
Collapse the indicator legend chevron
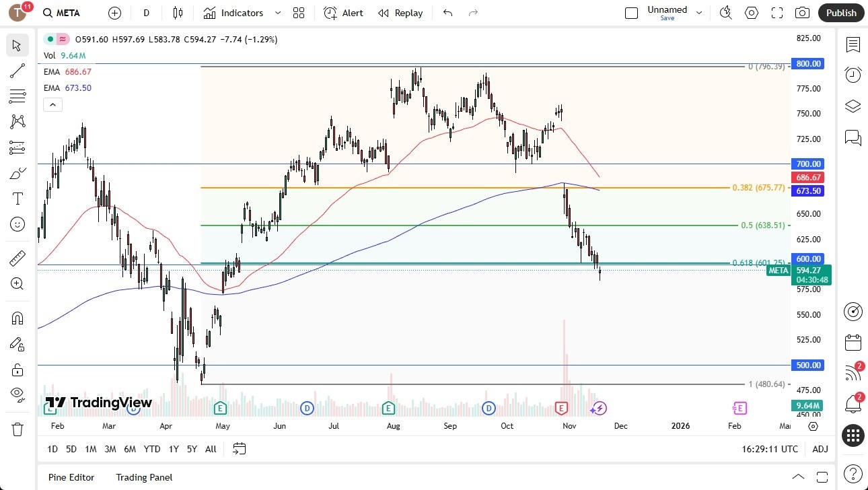coord(52,104)
